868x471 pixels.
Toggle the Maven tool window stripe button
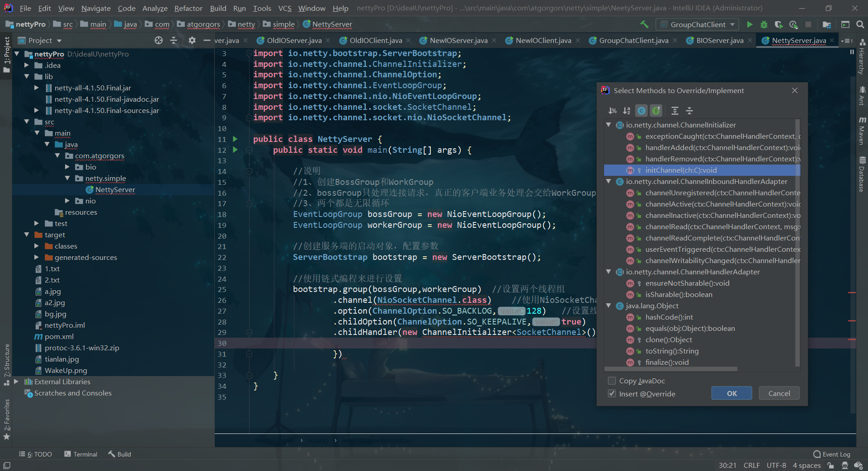tap(862, 131)
